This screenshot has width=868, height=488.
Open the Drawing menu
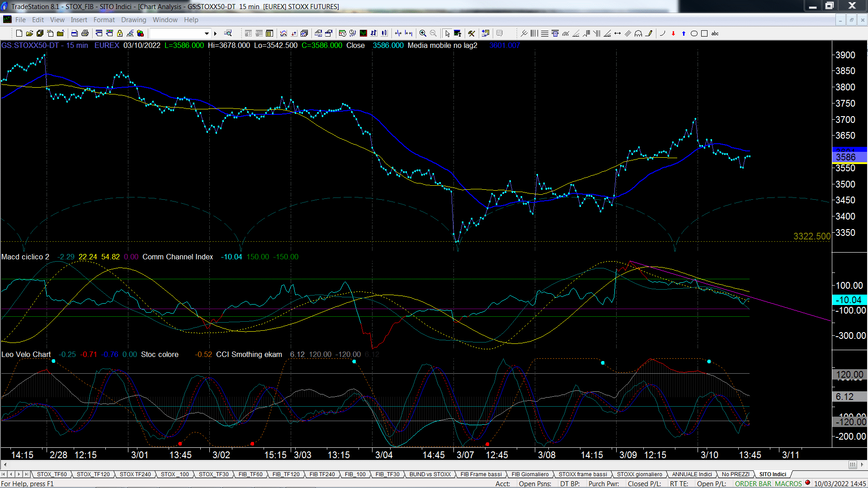point(133,20)
